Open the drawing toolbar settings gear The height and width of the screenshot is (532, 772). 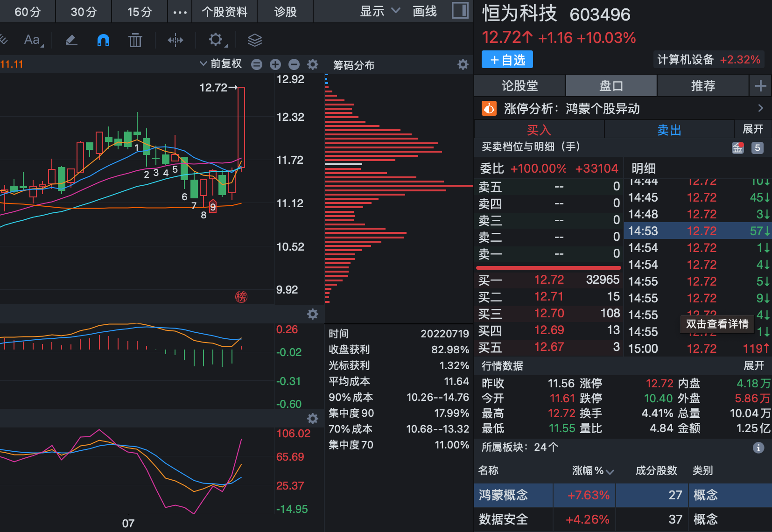coord(216,40)
